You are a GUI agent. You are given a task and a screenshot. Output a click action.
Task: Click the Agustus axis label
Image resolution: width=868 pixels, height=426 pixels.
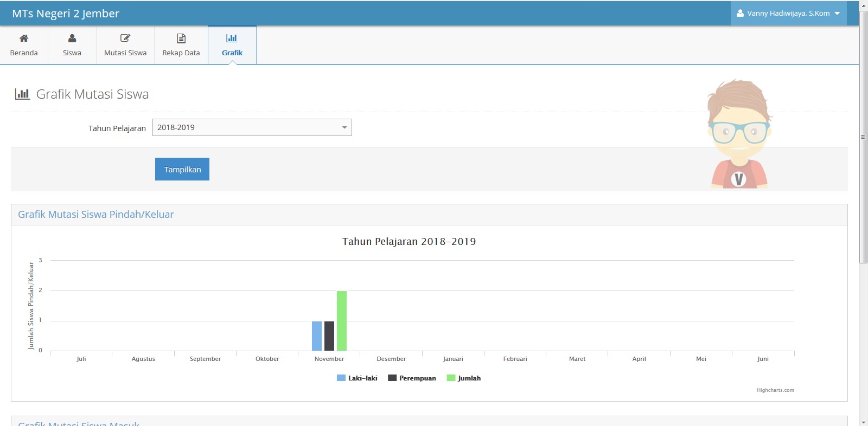pyautogui.click(x=143, y=359)
